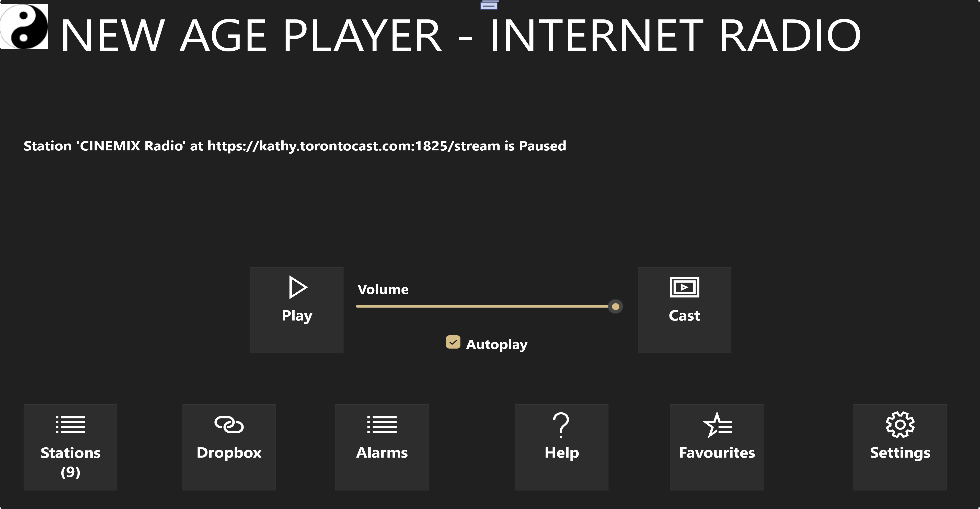Image resolution: width=980 pixels, height=509 pixels.
Task: Open the Dropbox link tile
Action: [x=229, y=447]
